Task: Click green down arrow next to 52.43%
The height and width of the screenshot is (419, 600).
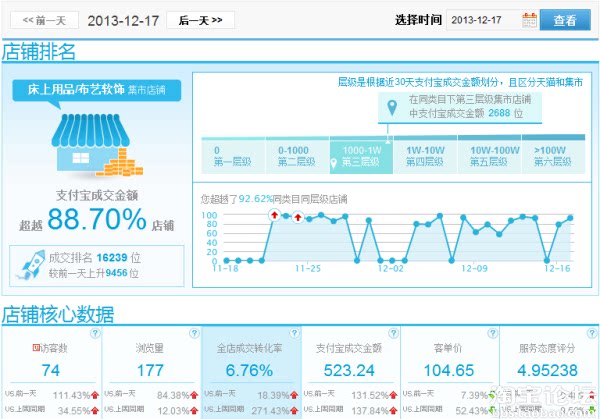Action: tap(491, 411)
